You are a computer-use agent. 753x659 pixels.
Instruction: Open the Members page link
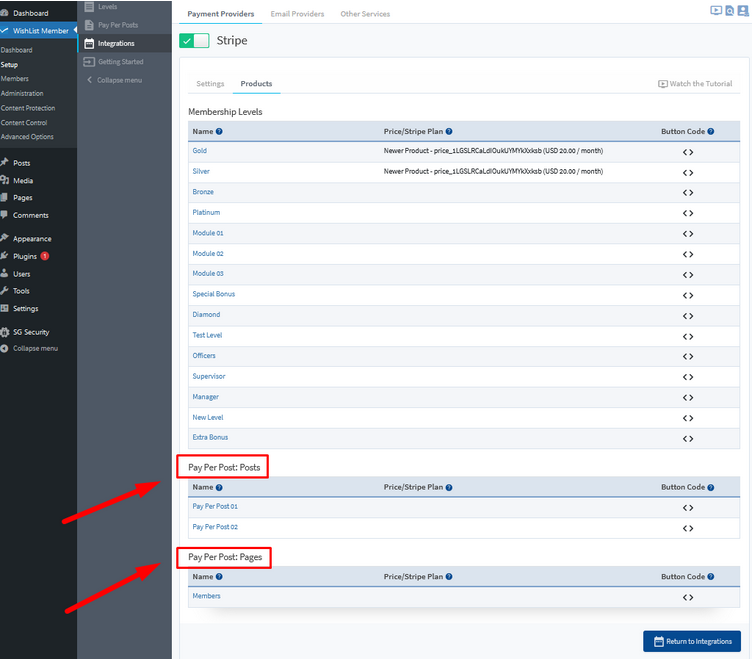[206, 596]
